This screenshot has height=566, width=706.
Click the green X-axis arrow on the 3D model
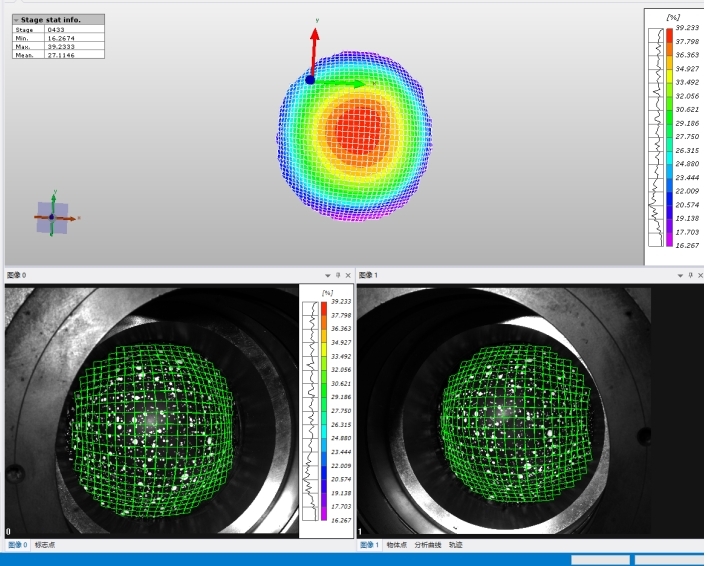coord(350,84)
